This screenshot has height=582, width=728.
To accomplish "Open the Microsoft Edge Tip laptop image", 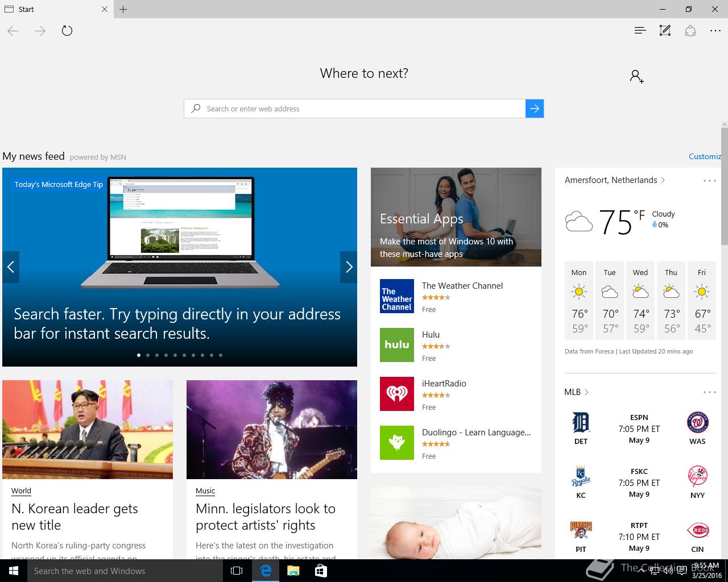I will click(180, 233).
